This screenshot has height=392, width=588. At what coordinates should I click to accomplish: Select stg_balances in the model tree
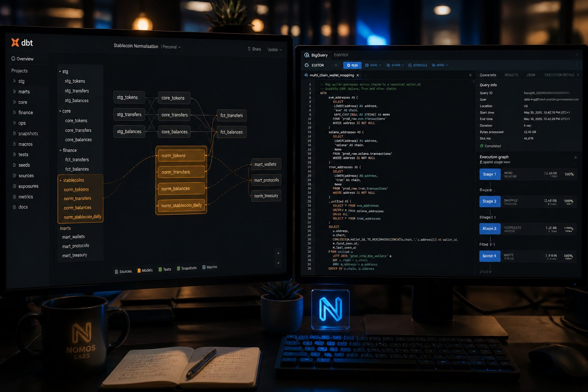(77, 100)
